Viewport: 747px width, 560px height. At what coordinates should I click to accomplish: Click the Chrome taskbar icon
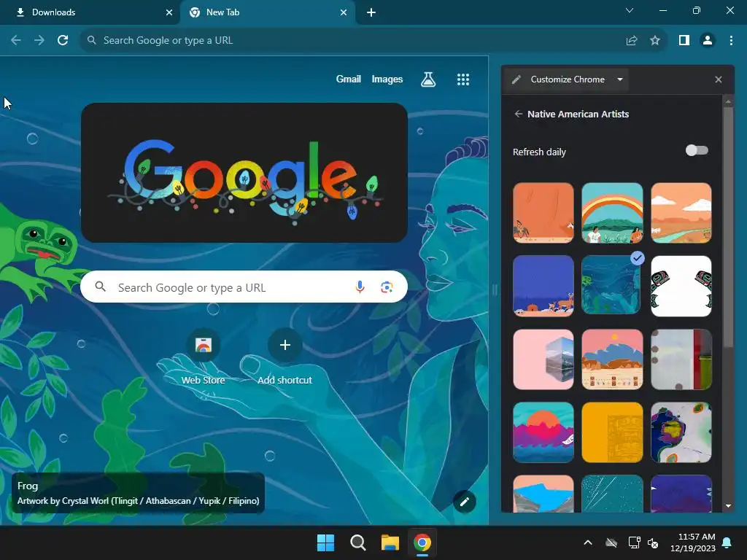tap(422, 542)
